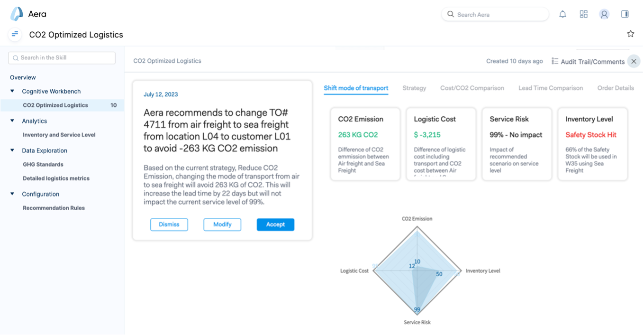The image size is (644, 336).
Task: Collapse the Configuration section
Action: pos(12,194)
